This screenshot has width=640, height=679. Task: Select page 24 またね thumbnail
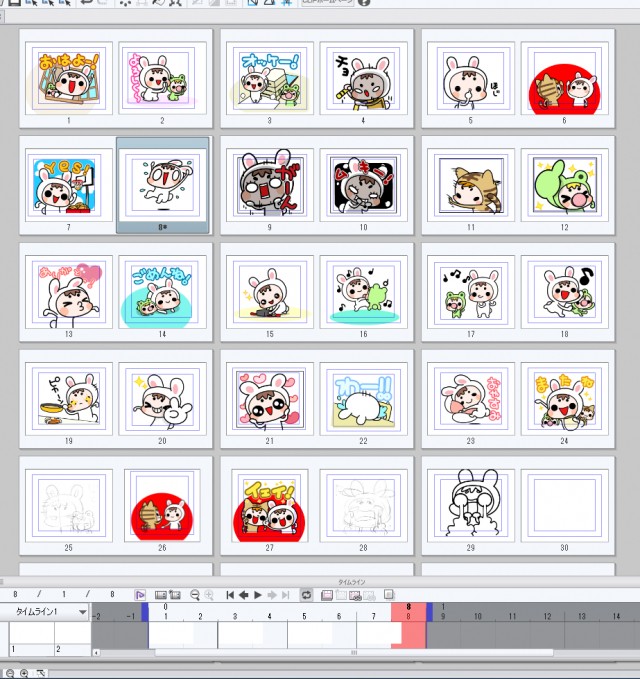pos(564,399)
